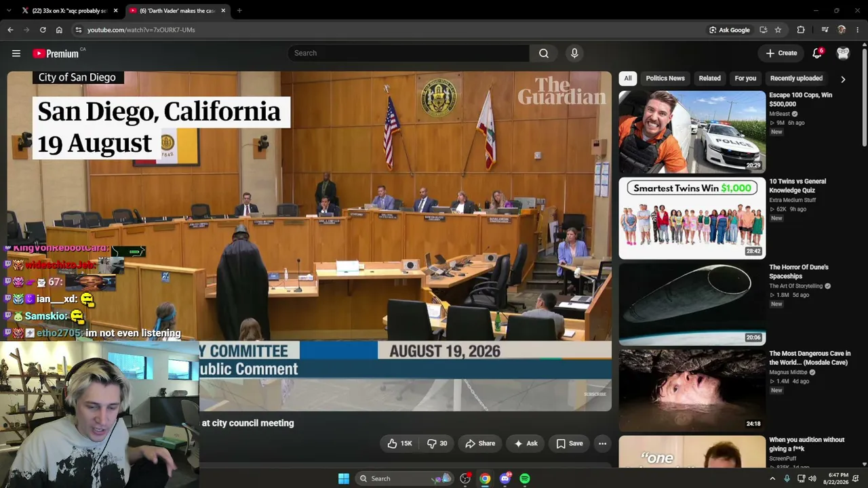Screen dimensions: 868x488
Task: Focus the YouTube search input field
Action: pos(409,53)
